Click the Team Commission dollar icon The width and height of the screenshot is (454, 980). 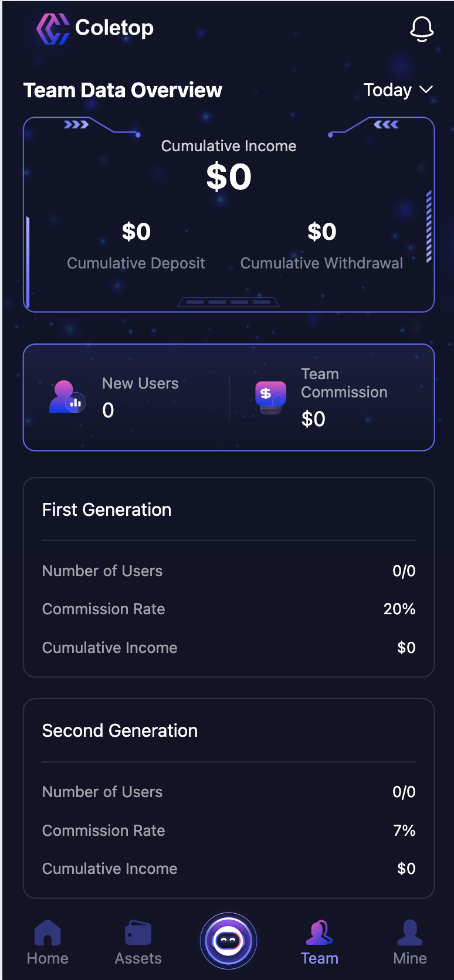point(270,397)
